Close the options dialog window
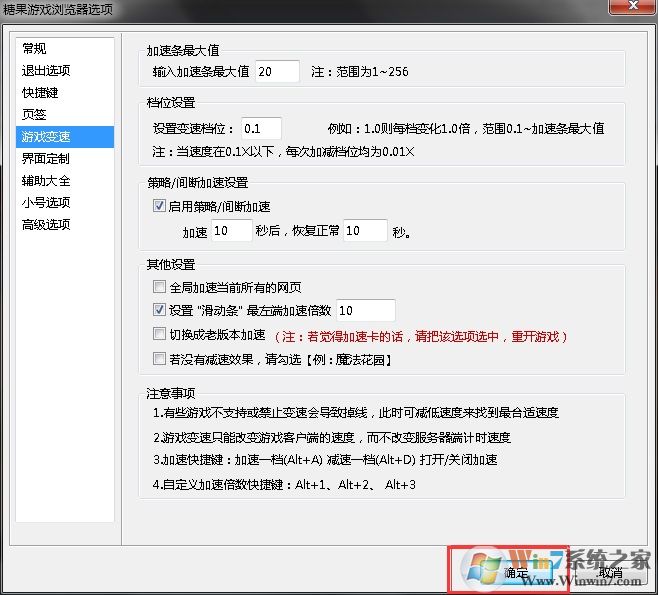Viewport: 658px width, 595px height. 631,10
